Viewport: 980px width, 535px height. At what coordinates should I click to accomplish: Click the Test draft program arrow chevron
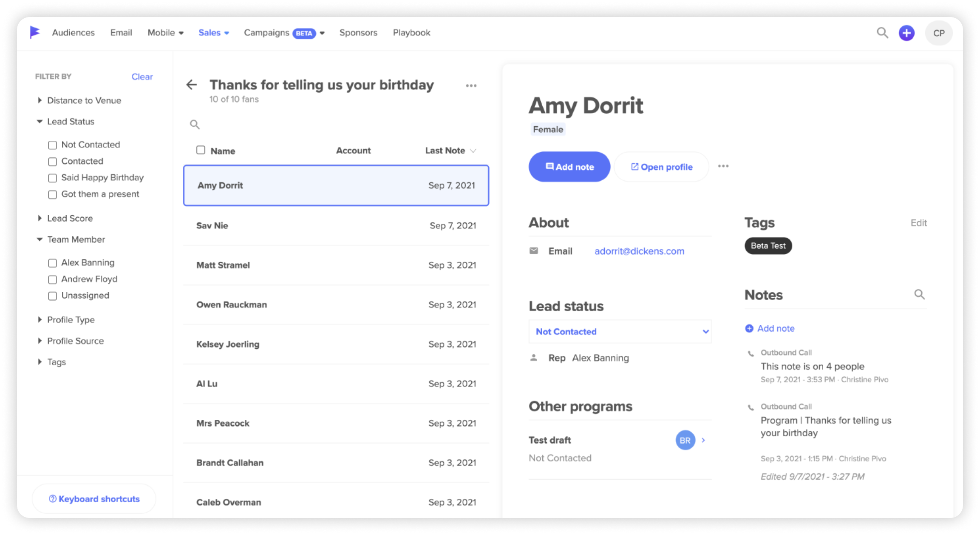(x=704, y=440)
